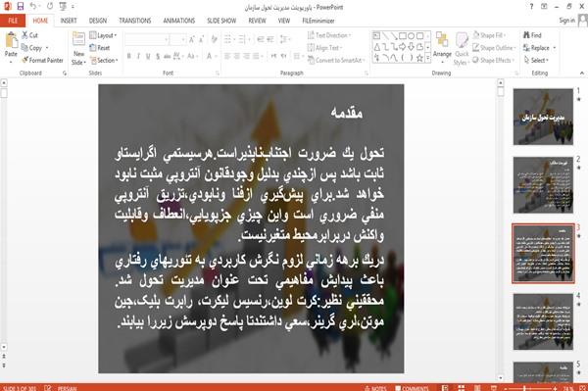Viewport: 588px width, 391px height.
Task: Click the Redo icon in title bar
Action: click(x=50, y=7)
